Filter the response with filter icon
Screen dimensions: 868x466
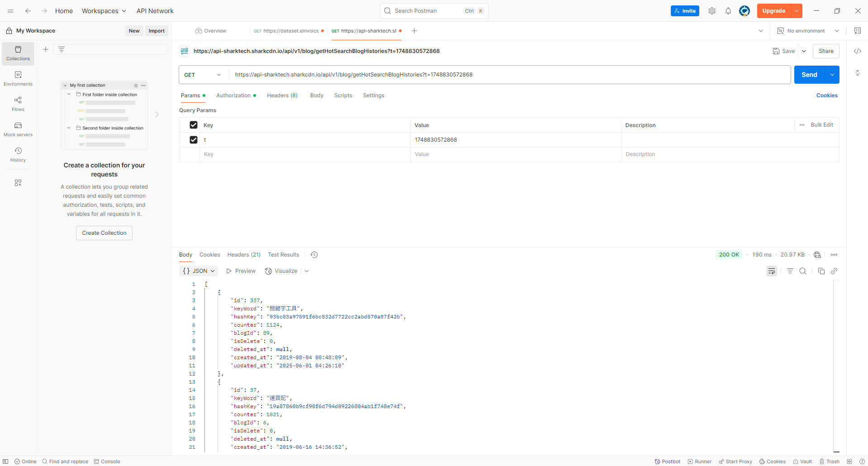click(x=790, y=271)
